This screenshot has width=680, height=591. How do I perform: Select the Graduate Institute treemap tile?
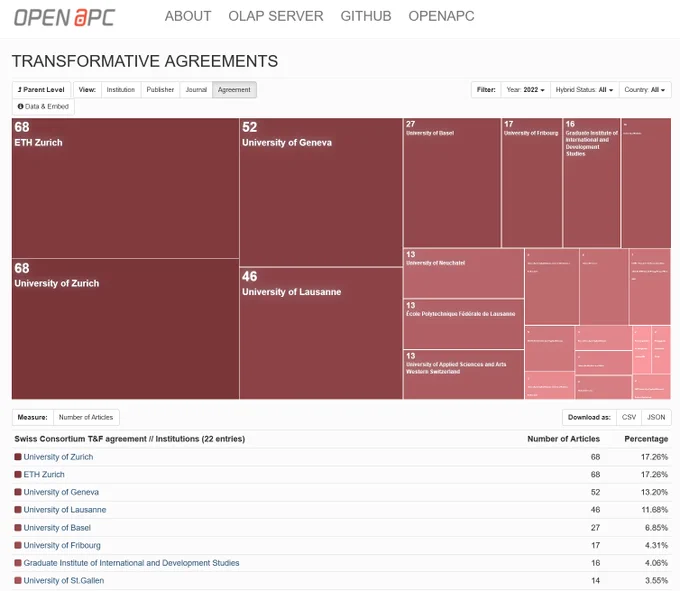point(592,183)
